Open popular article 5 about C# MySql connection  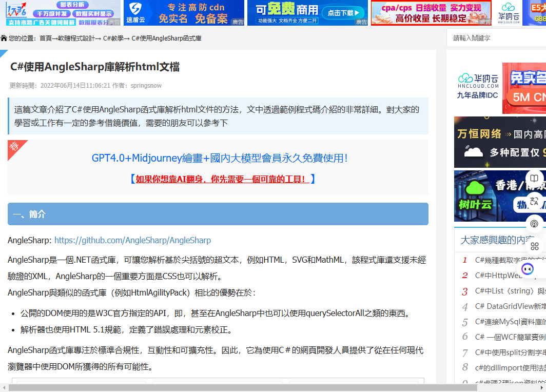pyautogui.click(x=510, y=322)
